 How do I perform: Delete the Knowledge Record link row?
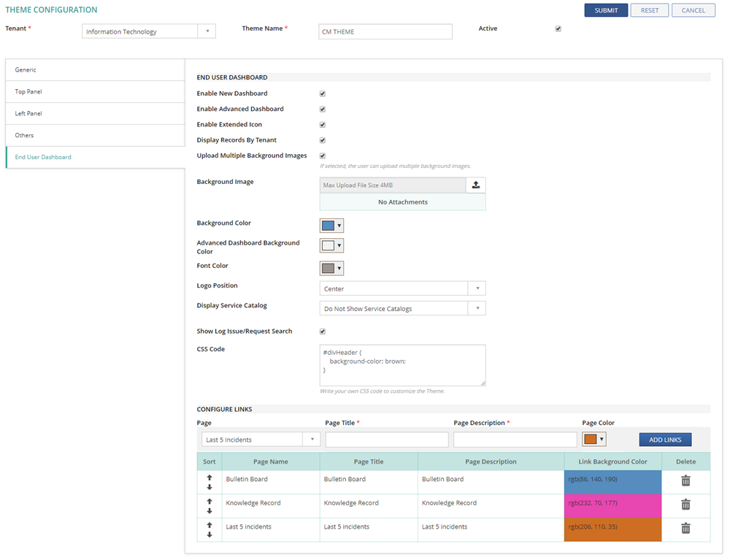(x=685, y=505)
